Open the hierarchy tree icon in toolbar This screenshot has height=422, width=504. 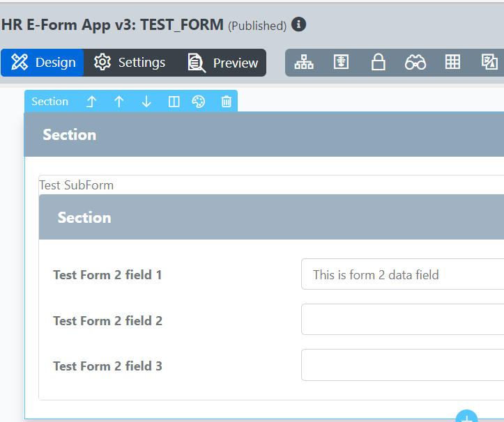tap(304, 62)
